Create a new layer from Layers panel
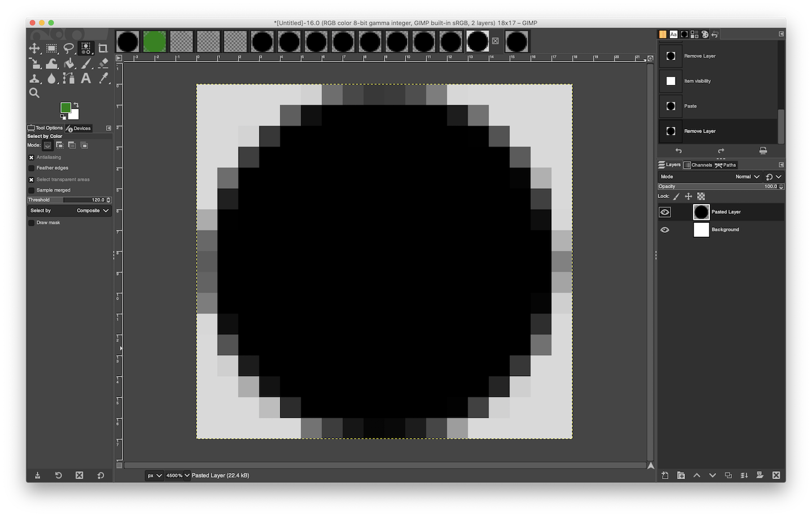This screenshot has height=517, width=812. (665, 475)
